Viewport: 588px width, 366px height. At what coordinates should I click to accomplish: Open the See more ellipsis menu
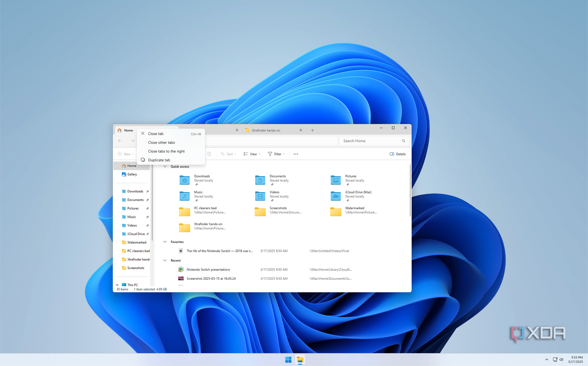click(x=296, y=154)
